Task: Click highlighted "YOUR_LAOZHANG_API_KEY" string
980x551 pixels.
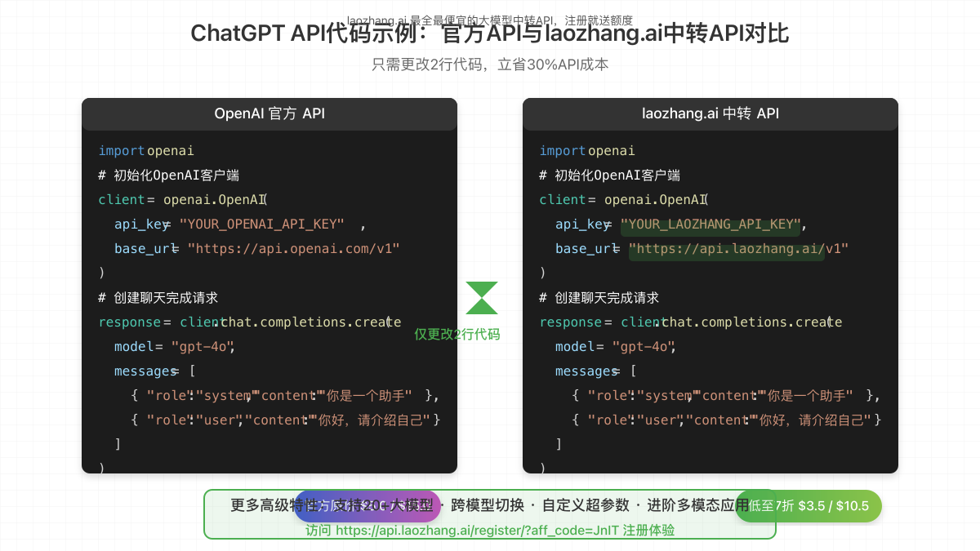Action: 710,224
